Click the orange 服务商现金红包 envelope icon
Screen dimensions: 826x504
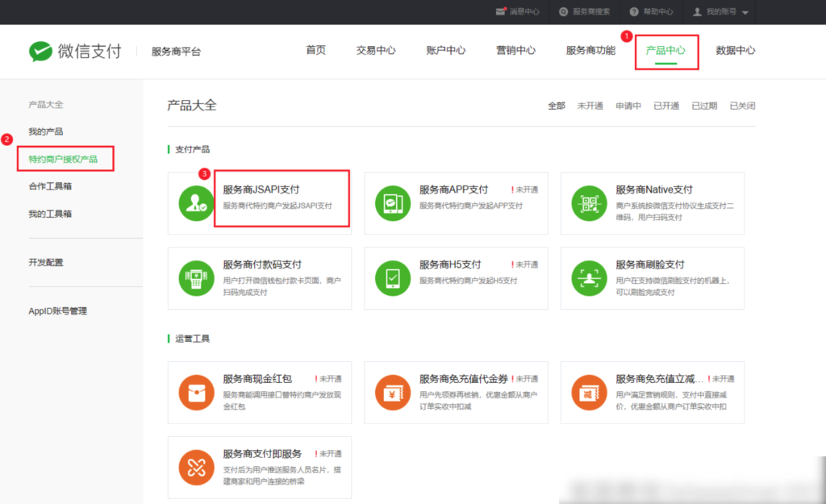tap(196, 392)
